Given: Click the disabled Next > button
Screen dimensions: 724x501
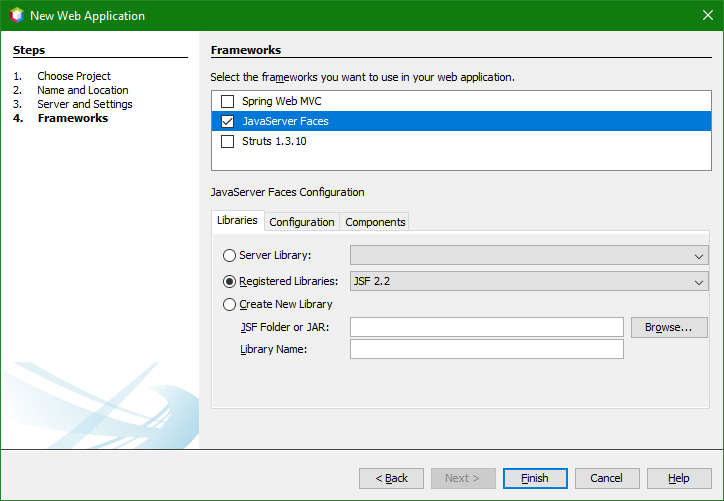Looking at the screenshot, I should 463,478.
